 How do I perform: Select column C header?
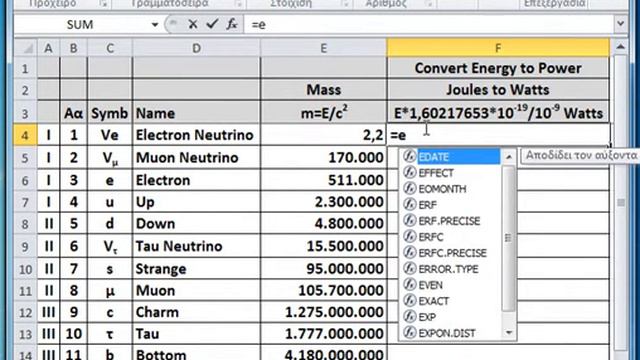(110, 48)
